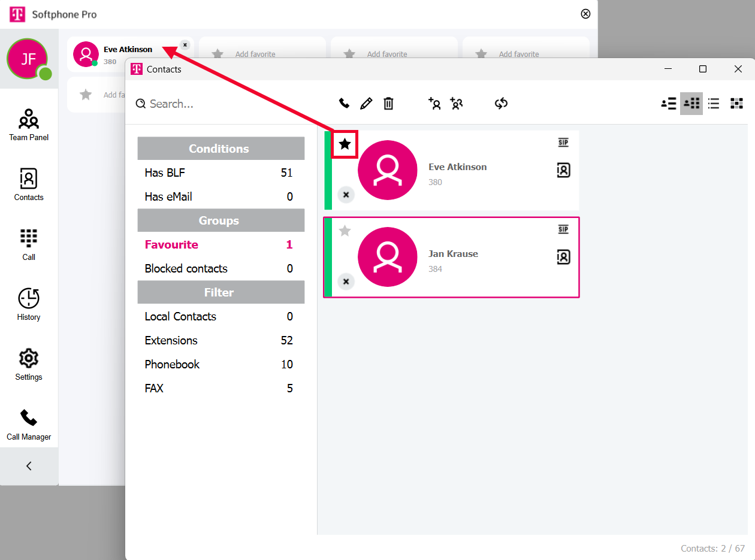Click the JF user avatar status
The width and height of the screenshot is (755, 560).
point(28,59)
